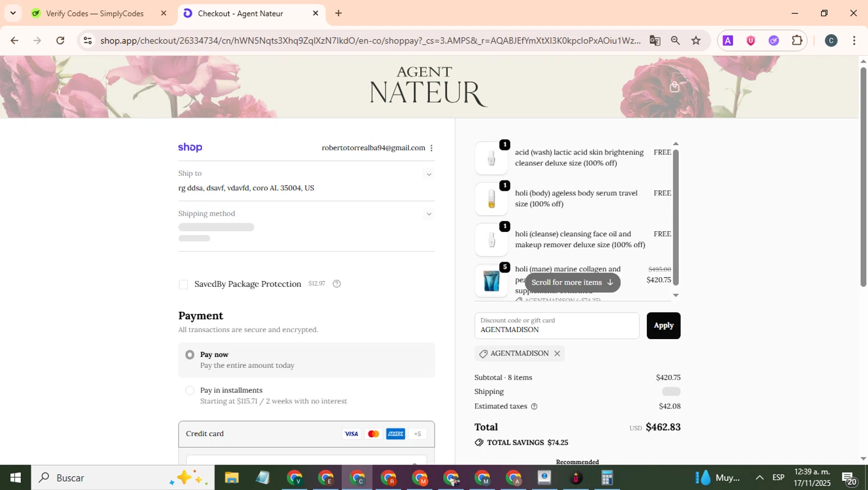Click the Total $462.83 amount
Viewport: 868px width, 490px height.
point(663,428)
